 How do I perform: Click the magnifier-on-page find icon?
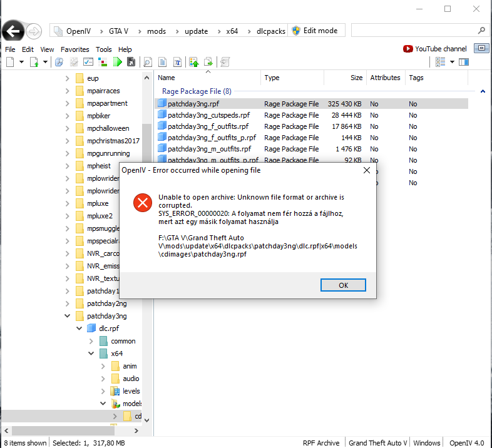click(148, 62)
